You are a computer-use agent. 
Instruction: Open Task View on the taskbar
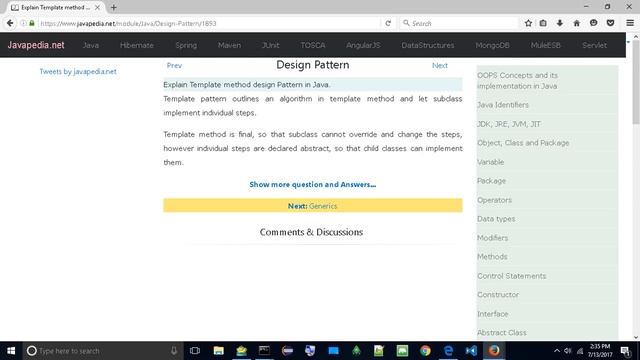point(195,351)
